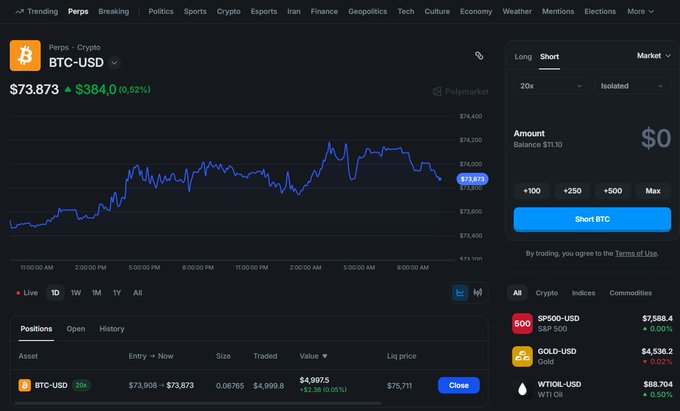Viewport: 680px width, 411px height.
Task: Click the positions table horizontal scrollbar
Action: click(x=198, y=403)
